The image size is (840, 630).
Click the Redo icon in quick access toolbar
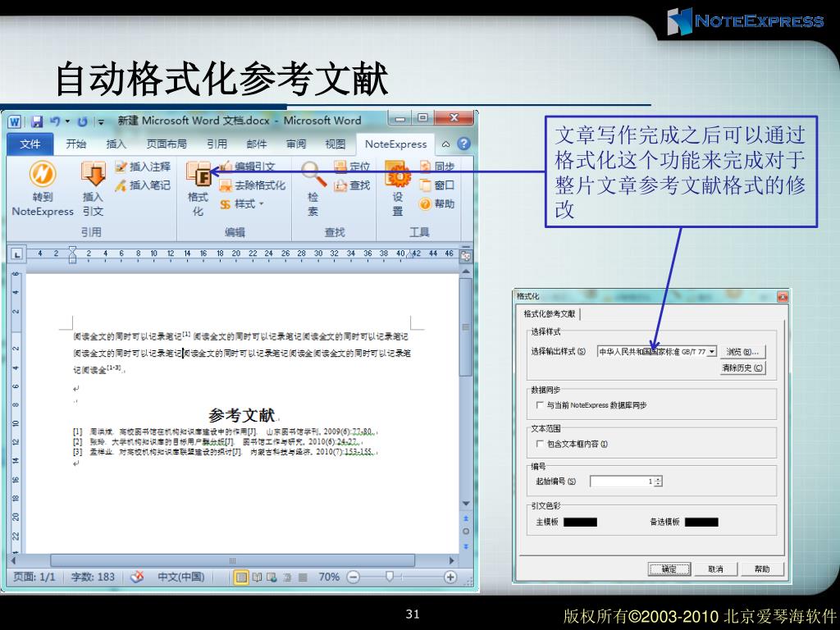click(82, 121)
